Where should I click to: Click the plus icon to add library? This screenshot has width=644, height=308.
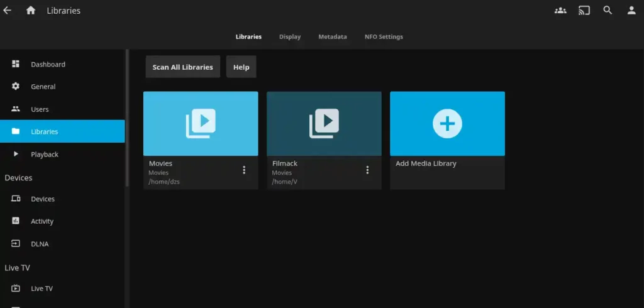pos(447,123)
